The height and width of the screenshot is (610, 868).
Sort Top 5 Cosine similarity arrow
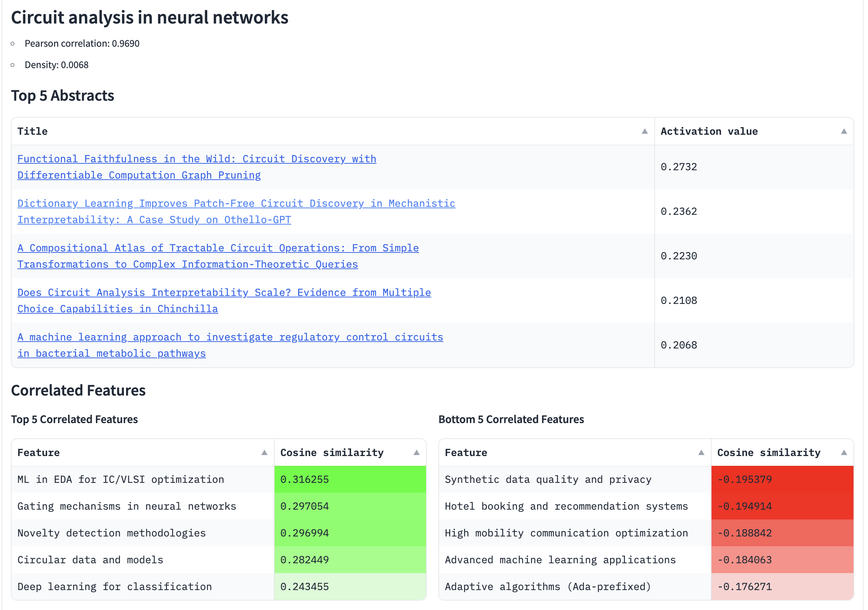(416, 453)
